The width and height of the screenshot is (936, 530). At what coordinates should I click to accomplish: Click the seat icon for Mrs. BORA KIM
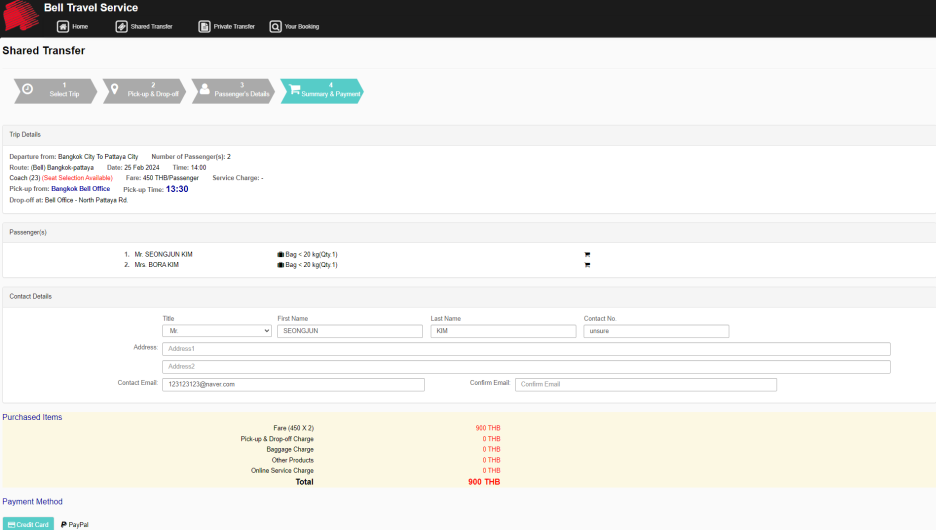click(587, 265)
